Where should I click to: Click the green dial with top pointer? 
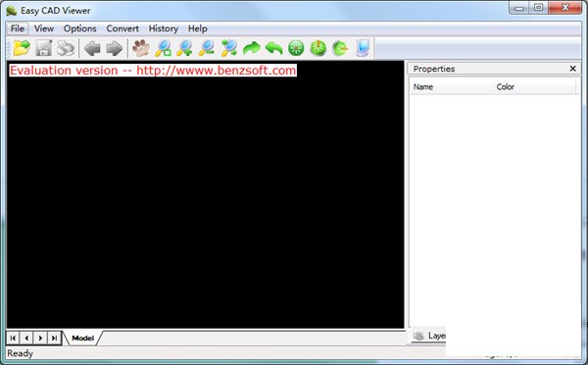(x=318, y=48)
